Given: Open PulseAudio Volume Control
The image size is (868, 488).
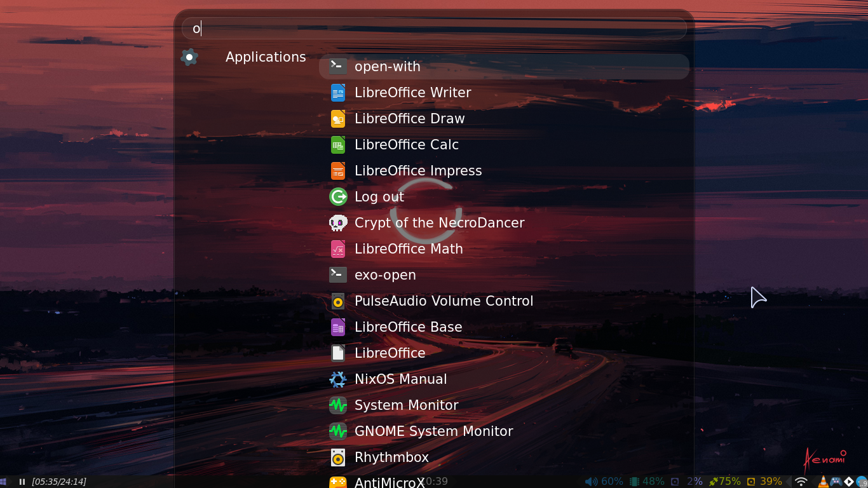Looking at the screenshot, I should [x=504, y=301].
